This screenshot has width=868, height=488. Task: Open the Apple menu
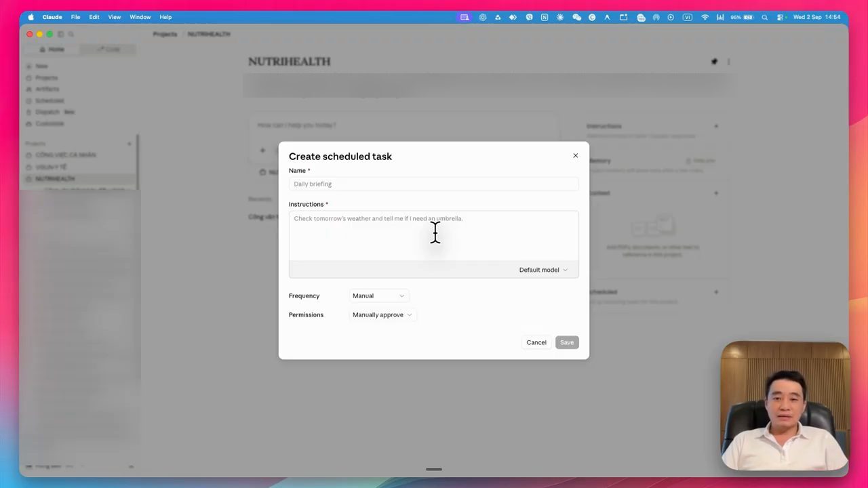(31, 17)
